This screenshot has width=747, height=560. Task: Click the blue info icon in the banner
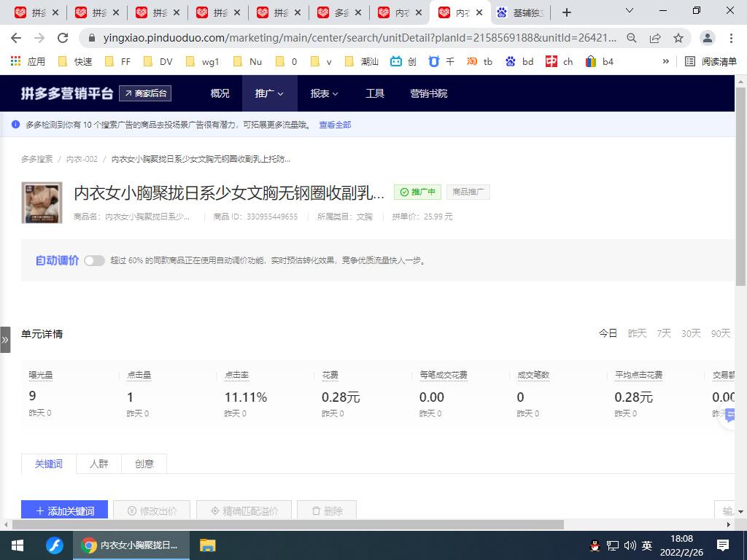click(x=16, y=125)
